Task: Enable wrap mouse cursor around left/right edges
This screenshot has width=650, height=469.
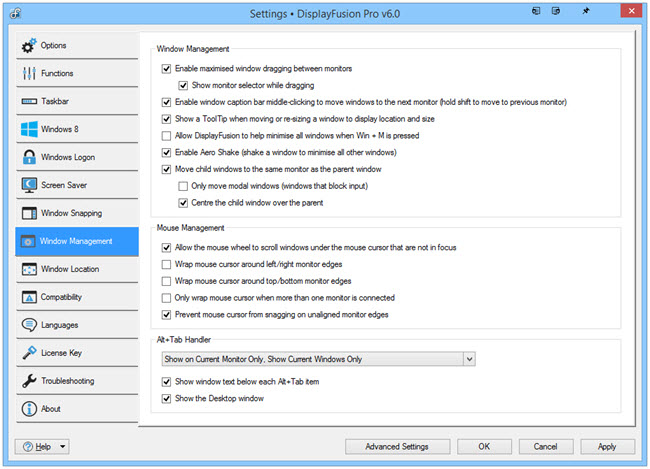Action: [166, 265]
